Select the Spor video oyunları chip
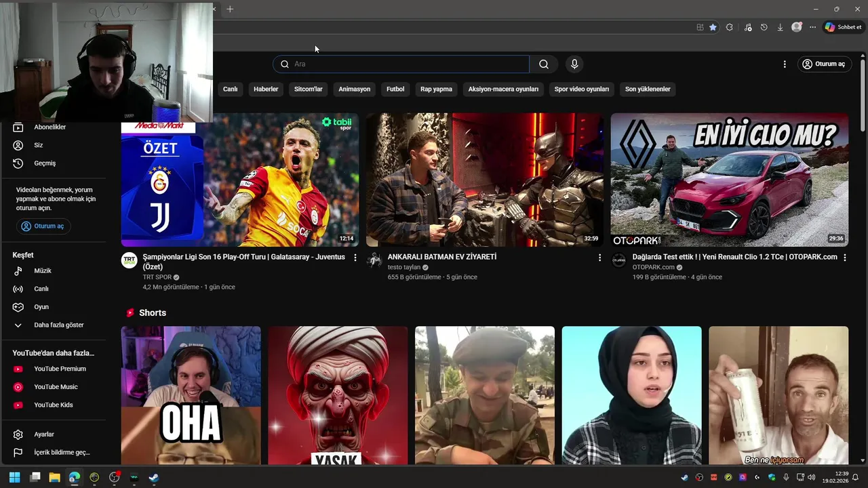This screenshot has height=488, width=868. [x=582, y=89]
